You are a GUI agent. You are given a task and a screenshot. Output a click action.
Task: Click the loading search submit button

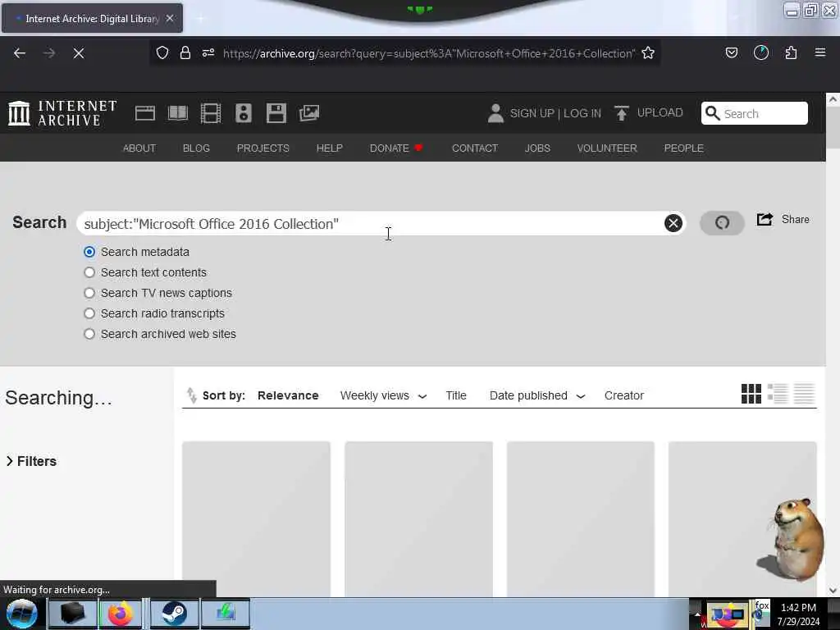click(x=722, y=223)
